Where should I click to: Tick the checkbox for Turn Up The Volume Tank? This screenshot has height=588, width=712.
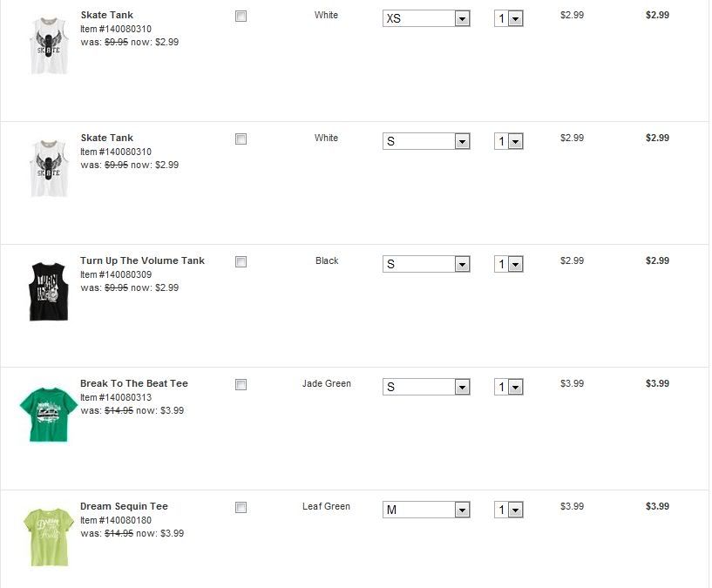pyautogui.click(x=241, y=261)
